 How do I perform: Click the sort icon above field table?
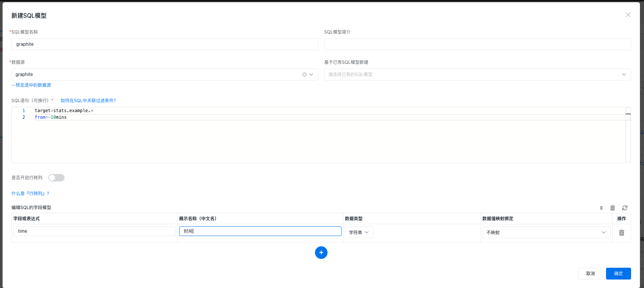click(601, 208)
